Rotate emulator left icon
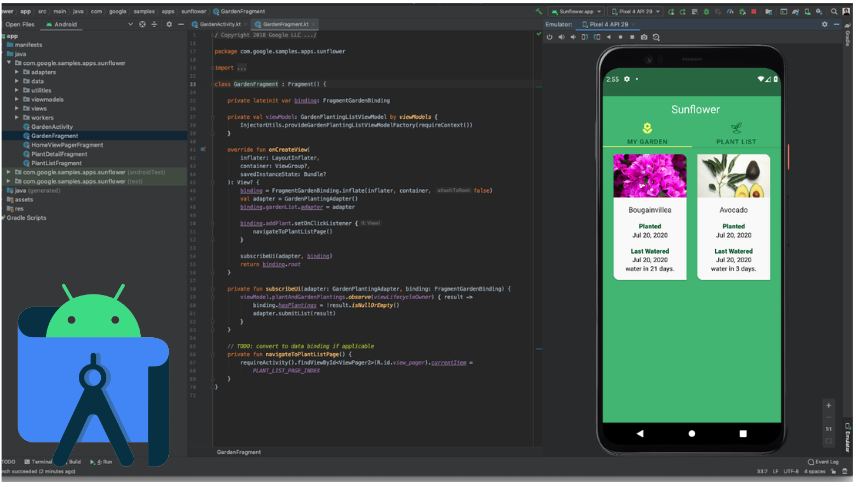This screenshot has width=858, height=487. (x=585, y=37)
